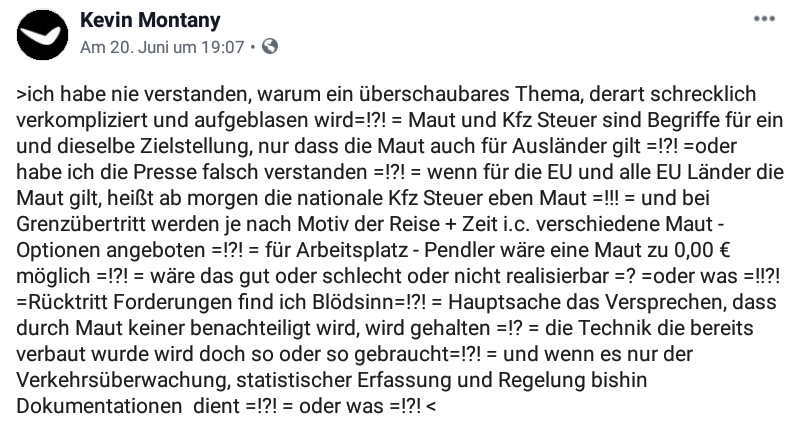This screenshot has width=792, height=439.
Task: Click the word 'Technik' in the post
Action: pyautogui.click(x=611, y=328)
